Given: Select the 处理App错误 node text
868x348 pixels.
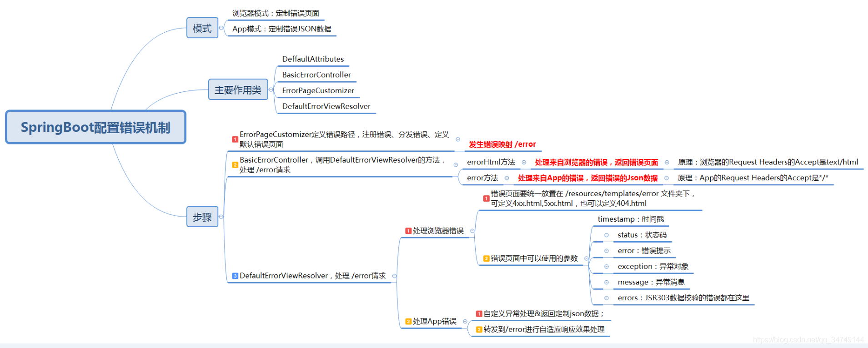Looking at the screenshot, I should point(435,321).
